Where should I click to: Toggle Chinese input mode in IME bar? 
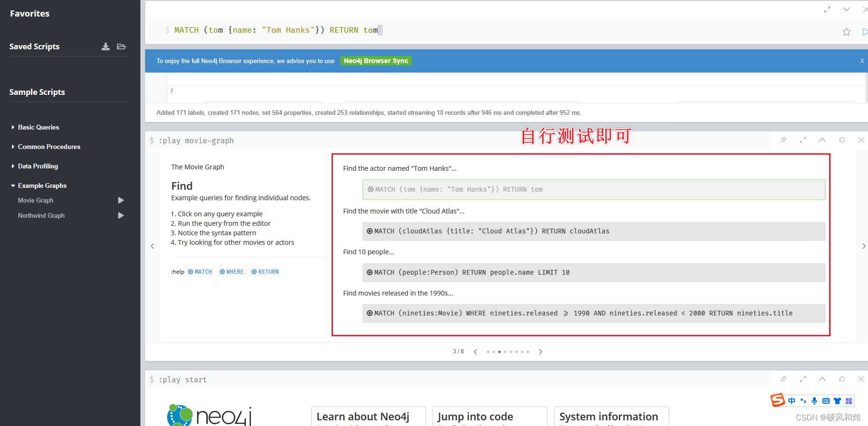point(792,401)
